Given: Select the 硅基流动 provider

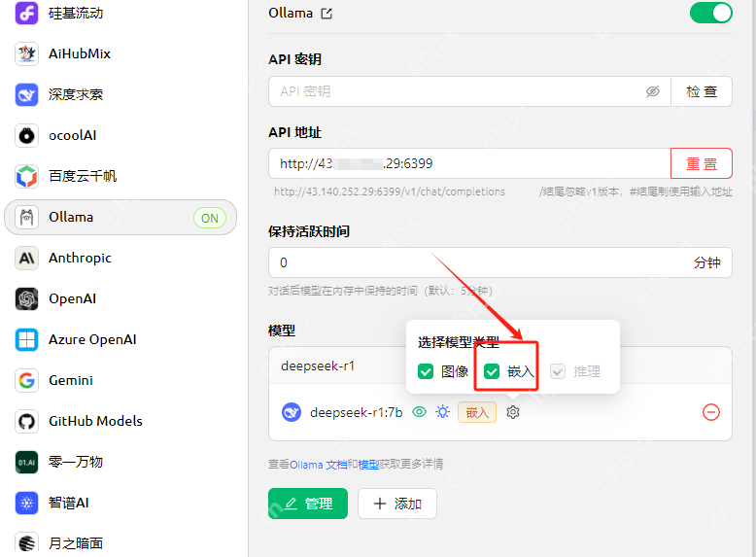Looking at the screenshot, I should click(x=120, y=13).
